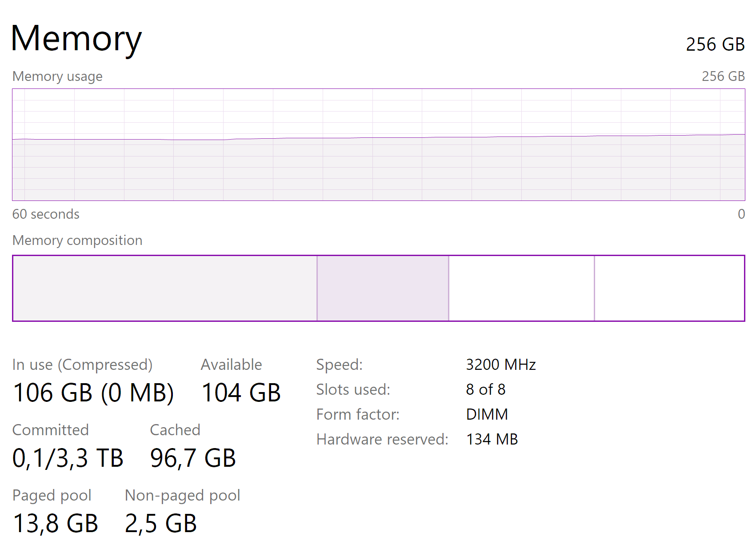Viewport: 756px width, 545px height.
Task: Click the Memory heading title
Action: click(x=76, y=39)
